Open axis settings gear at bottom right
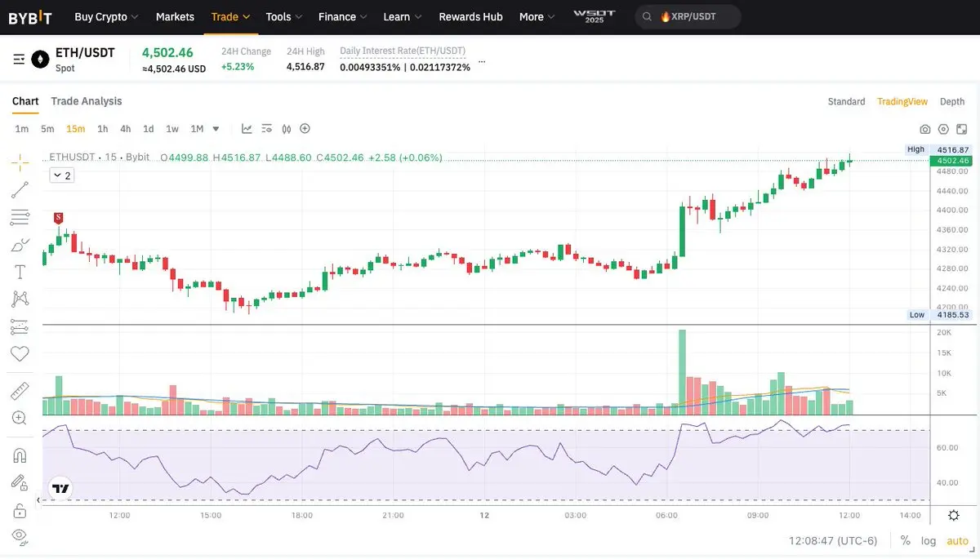The image size is (980, 559). 954,515
